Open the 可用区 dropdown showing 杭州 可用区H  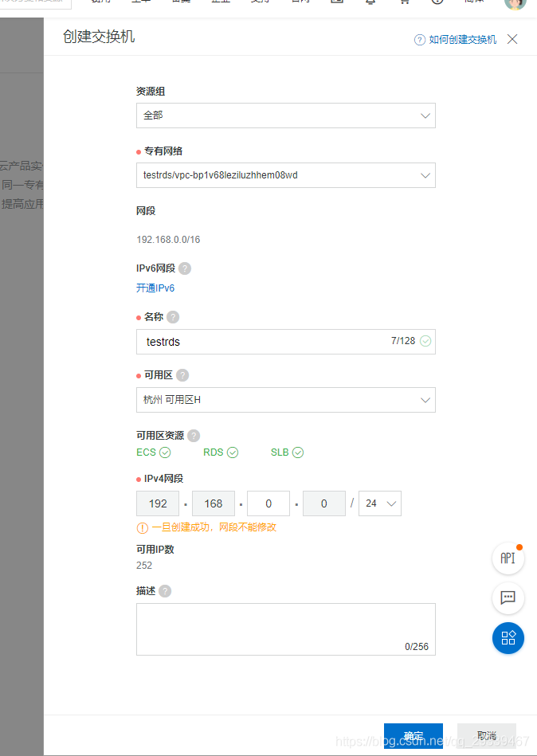[x=286, y=400]
